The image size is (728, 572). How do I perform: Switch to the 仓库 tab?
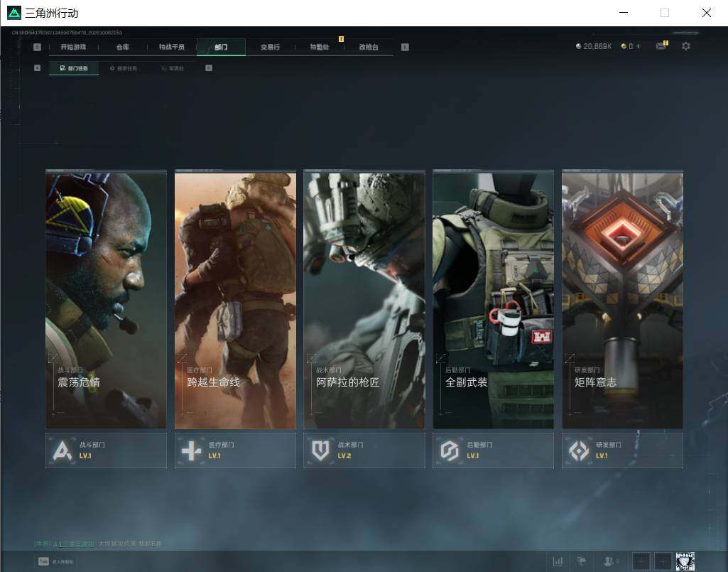(x=123, y=47)
